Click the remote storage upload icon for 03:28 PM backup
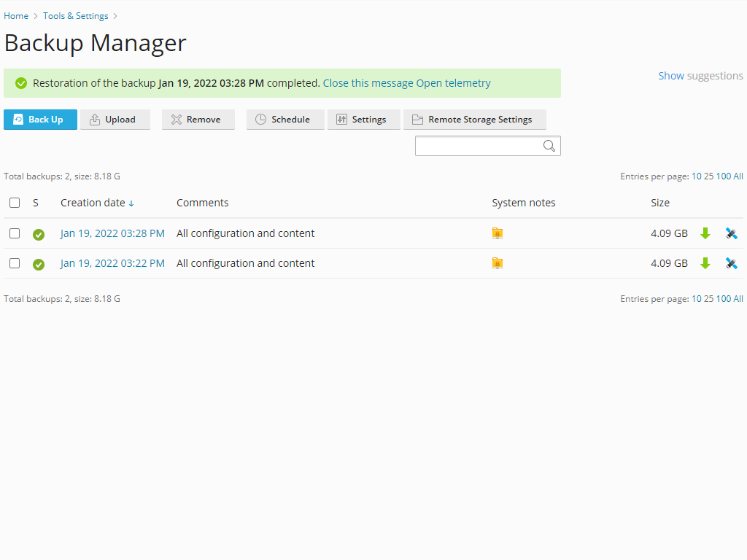 [731, 233]
